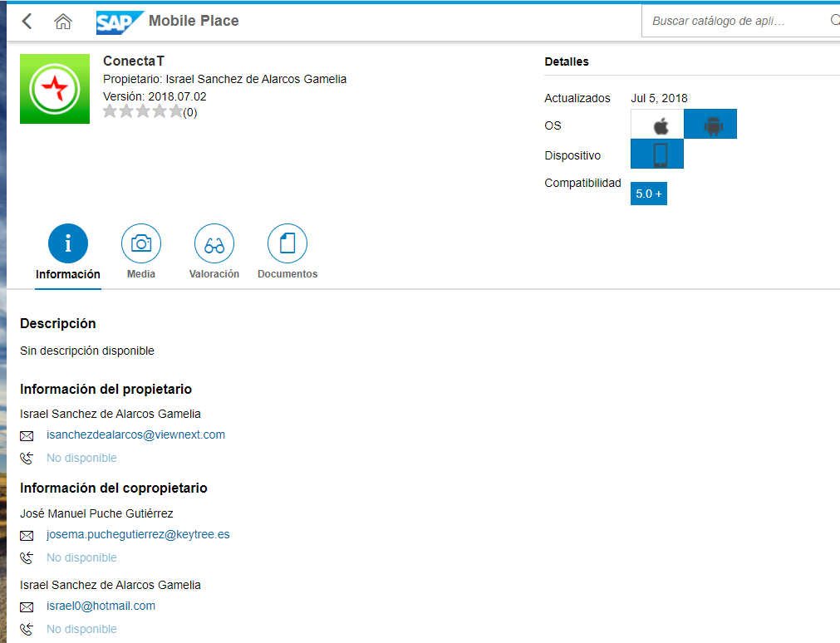This screenshot has height=643, width=840.
Task: Type in the Buscar catálogo search field
Action: click(x=731, y=21)
